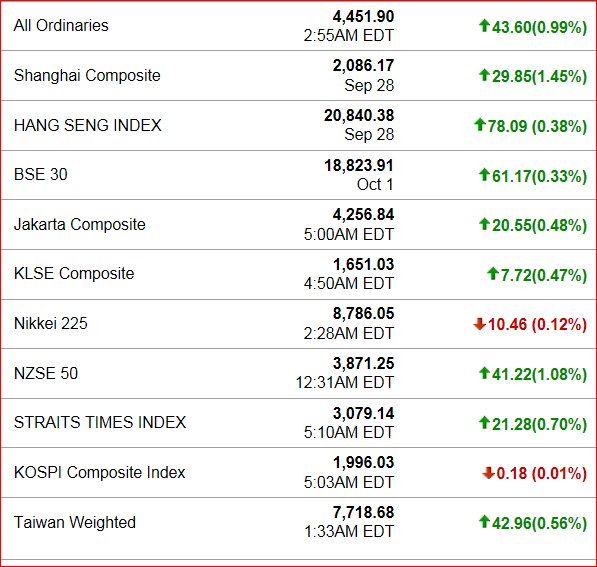Viewport: 597px width, 567px height.
Task: Click STRAITS TIMES change 21.28(0.70%)
Action: 540,424
